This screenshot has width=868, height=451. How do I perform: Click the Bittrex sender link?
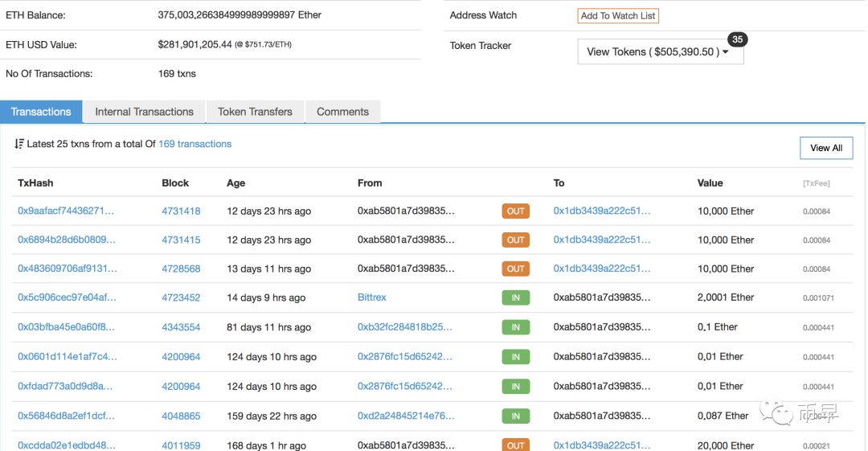(372, 297)
